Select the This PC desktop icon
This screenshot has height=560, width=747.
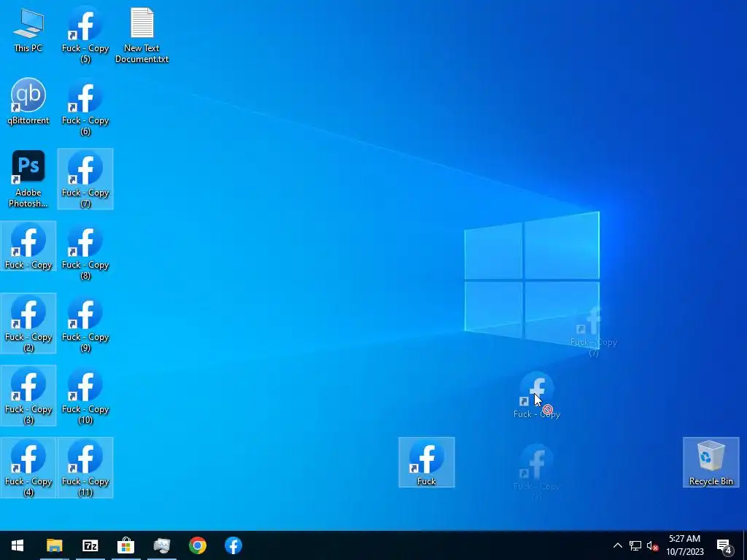28,31
